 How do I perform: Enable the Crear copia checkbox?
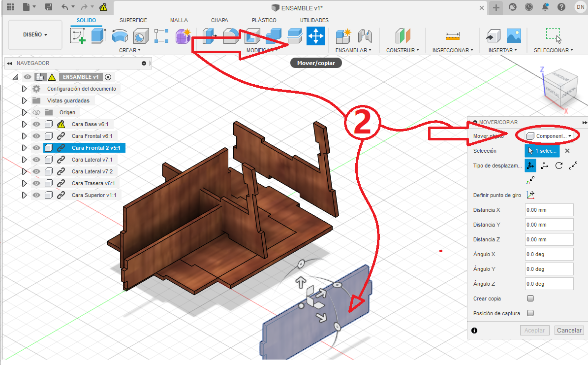tap(530, 298)
